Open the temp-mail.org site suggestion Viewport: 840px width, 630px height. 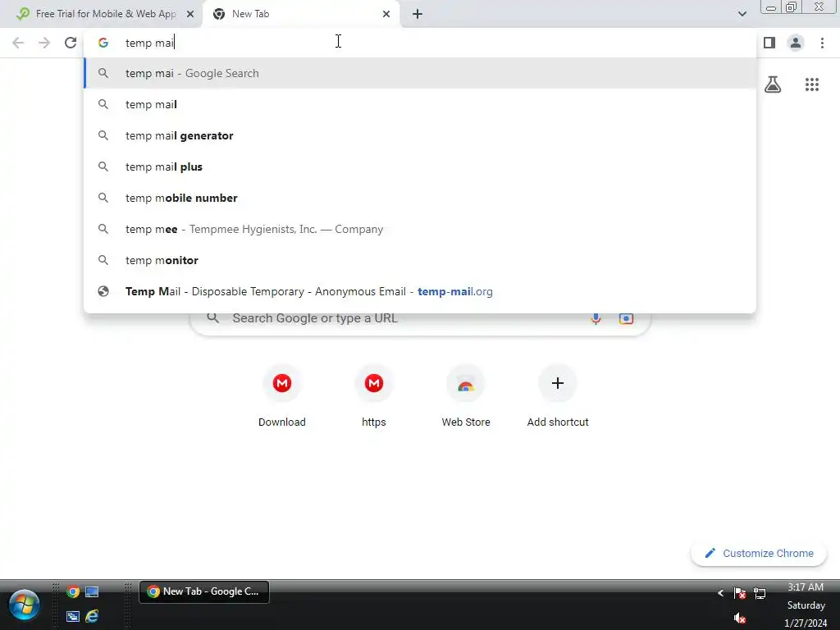(420, 291)
